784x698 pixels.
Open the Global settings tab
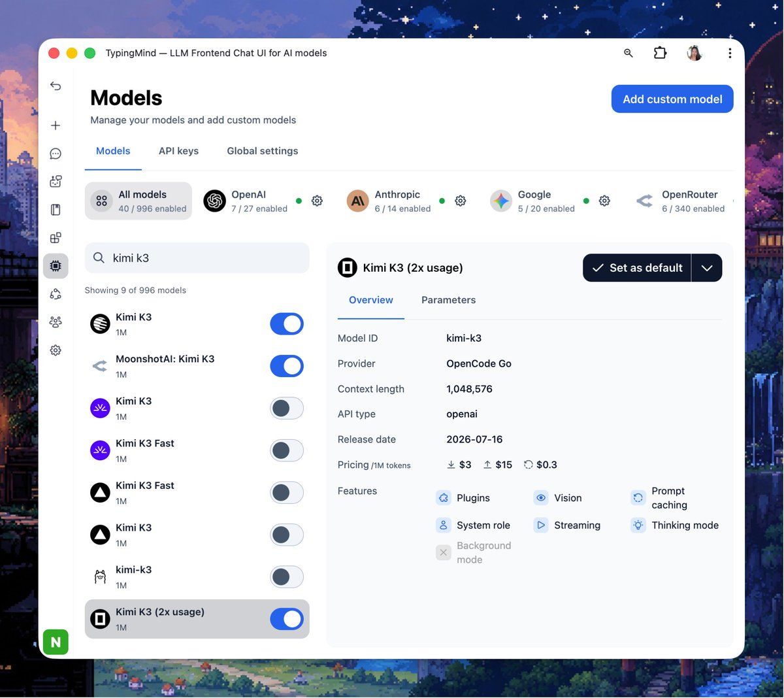pyautogui.click(x=263, y=151)
